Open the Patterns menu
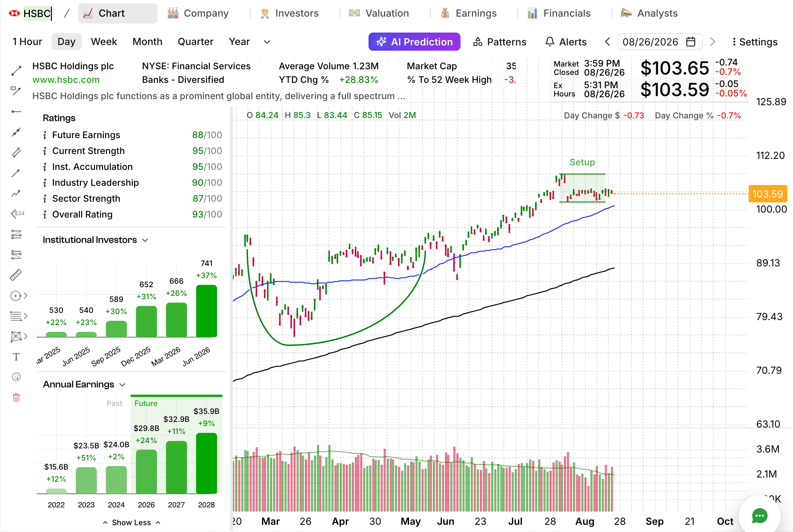793x532 pixels. click(x=500, y=42)
